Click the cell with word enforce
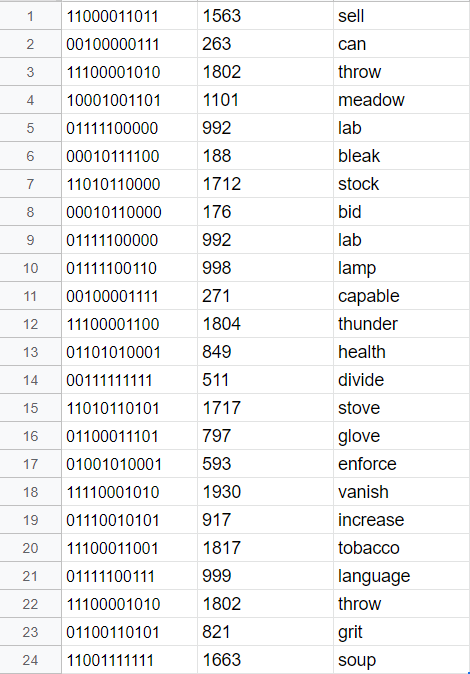470x674 pixels. (x=401, y=464)
